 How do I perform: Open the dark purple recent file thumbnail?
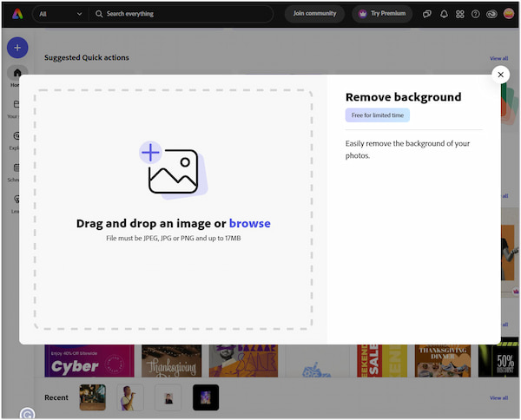pyautogui.click(x=206, y=397)
